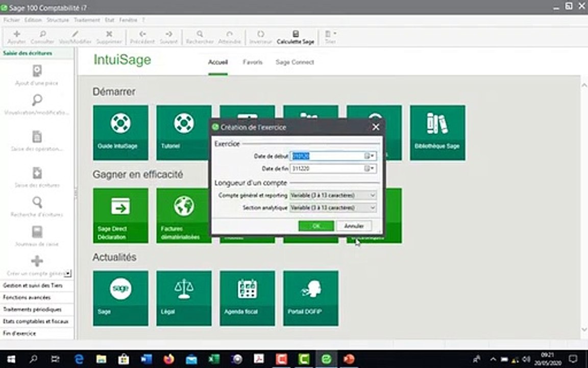Expand Traitements périodiques sidebar section
The height and width of the screenshot is (368, 588).
(x=37, y=309)
